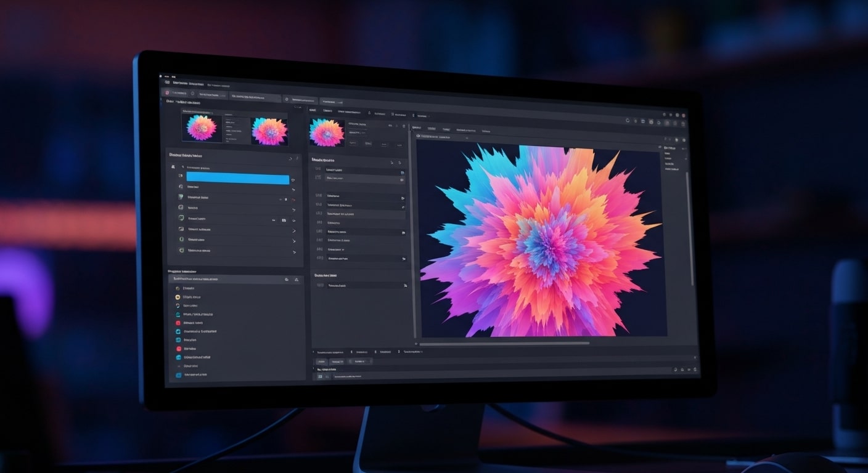This screenshot has height=473, width=868.
Task: Click the red circular icon in the lower-left list
Action: (178, 323)
